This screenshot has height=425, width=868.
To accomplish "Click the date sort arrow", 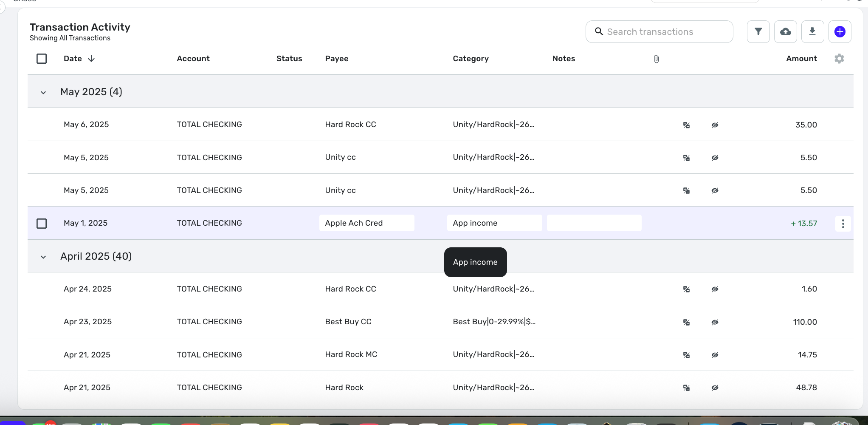I will pos(91,59).
